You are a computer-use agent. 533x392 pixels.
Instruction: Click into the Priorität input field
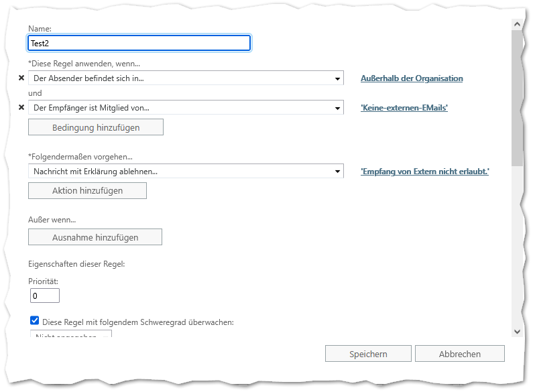click(45, 296)
